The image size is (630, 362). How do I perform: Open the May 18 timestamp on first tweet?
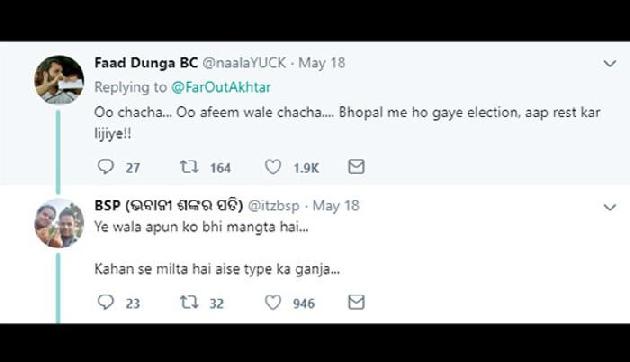pyautogui.click(x=322, y=63)
